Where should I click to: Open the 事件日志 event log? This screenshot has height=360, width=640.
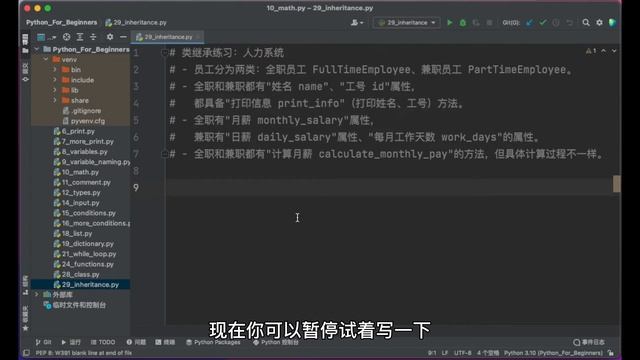[589, 342]
